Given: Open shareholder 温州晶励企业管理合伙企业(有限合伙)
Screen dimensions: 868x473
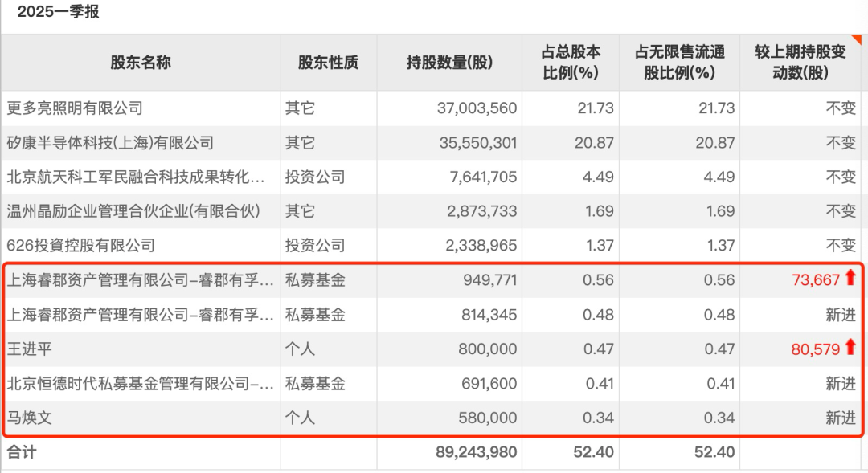Looking at the screenshot, I should [133, 211].
